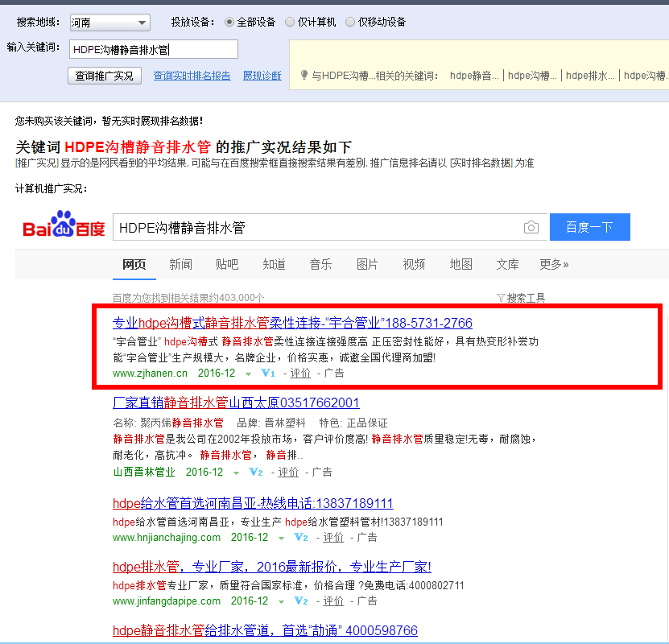Click the 百度一下 search button
Image resolution: width=669 pixels, height=644 pixels.
click(589, 227)
